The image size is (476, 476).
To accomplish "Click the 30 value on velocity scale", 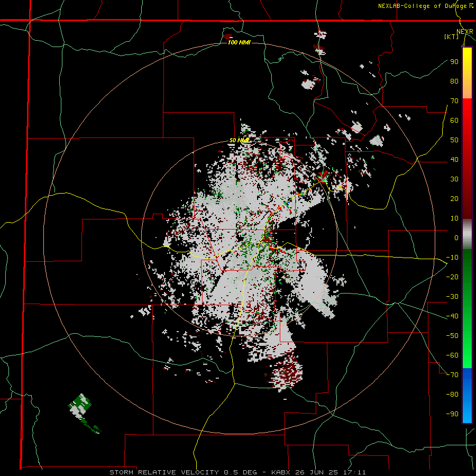I will pyautogui.click(x=454, y=179).
